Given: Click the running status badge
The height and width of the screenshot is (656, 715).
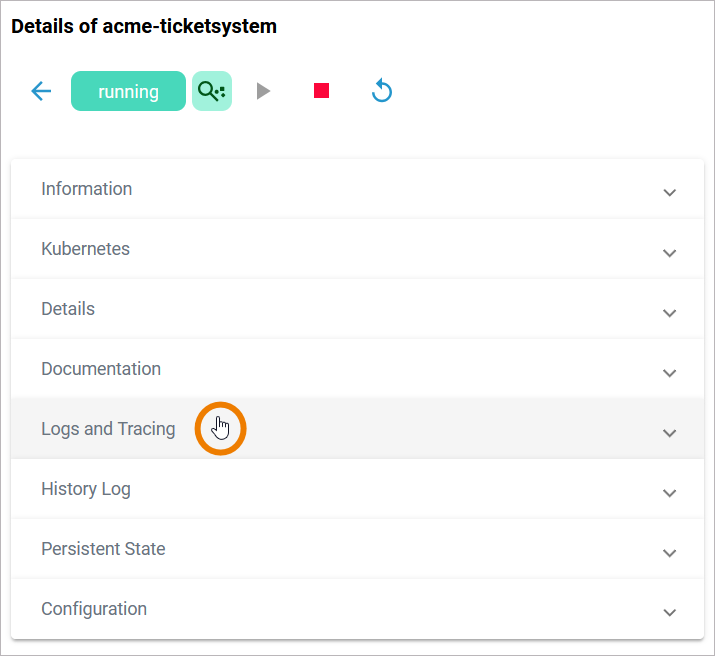Looking at the screenshot, I should (128, 91).
